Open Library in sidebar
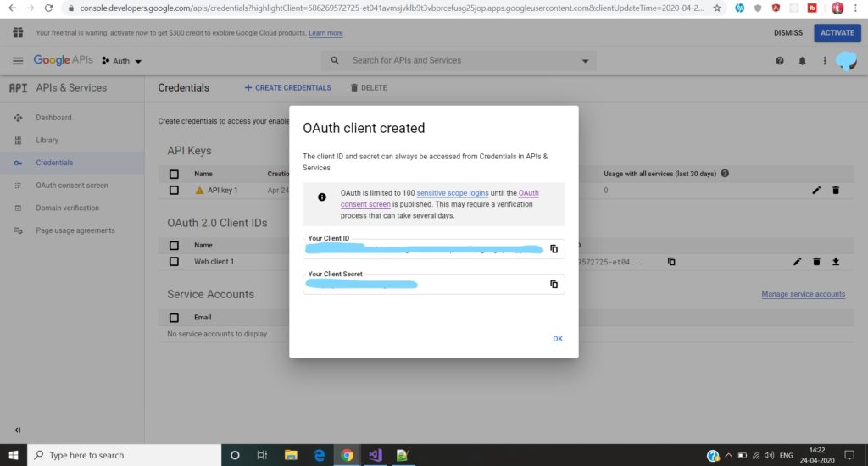 (x=47, y=140)
